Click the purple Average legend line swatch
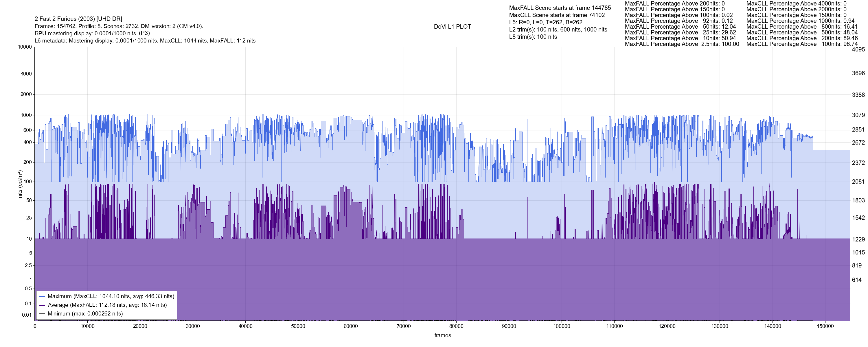The image size is (868, 347). click(42, 305)
